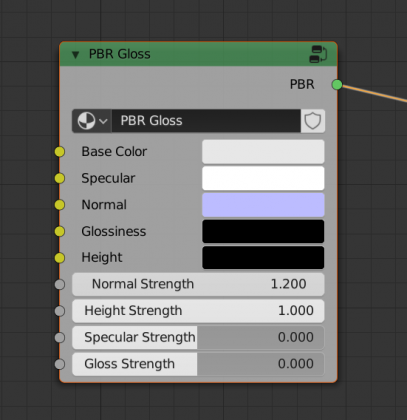Click the Height input socket
407x420 pixels.
60,258
